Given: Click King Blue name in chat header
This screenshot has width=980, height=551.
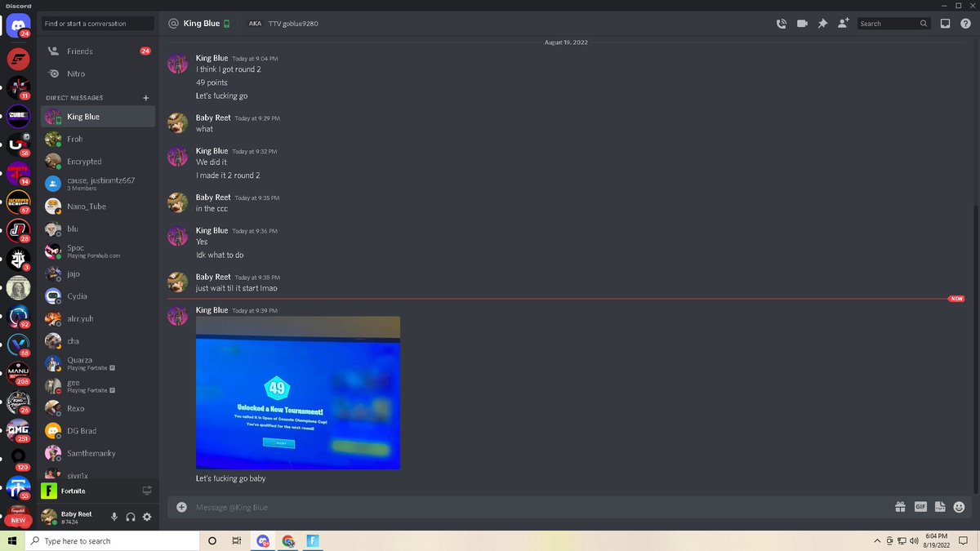Looking at the screenshot, I should 201,24.
